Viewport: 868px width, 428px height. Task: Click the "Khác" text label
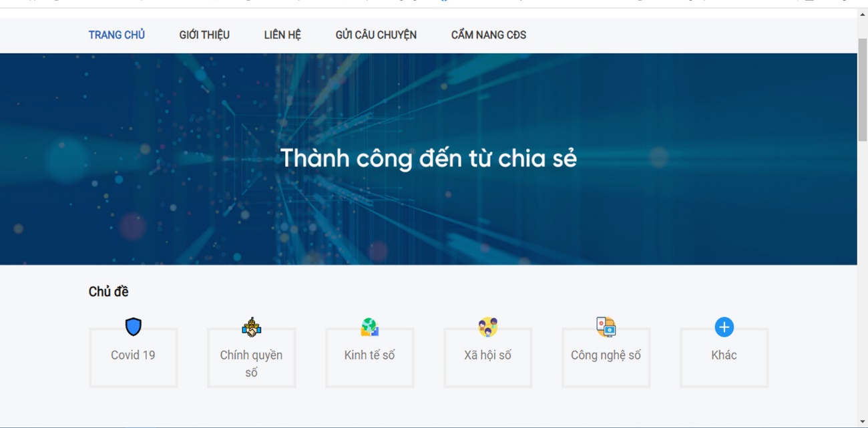(724, 355)
